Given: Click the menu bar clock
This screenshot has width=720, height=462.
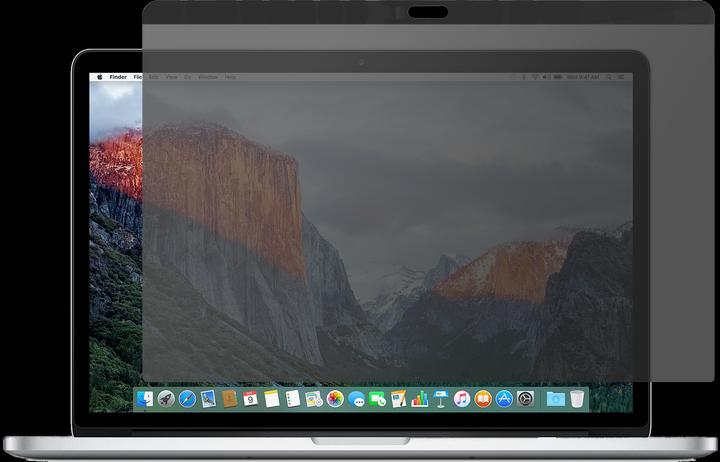Looking at the screenshot, I should [x=583, y=77].
